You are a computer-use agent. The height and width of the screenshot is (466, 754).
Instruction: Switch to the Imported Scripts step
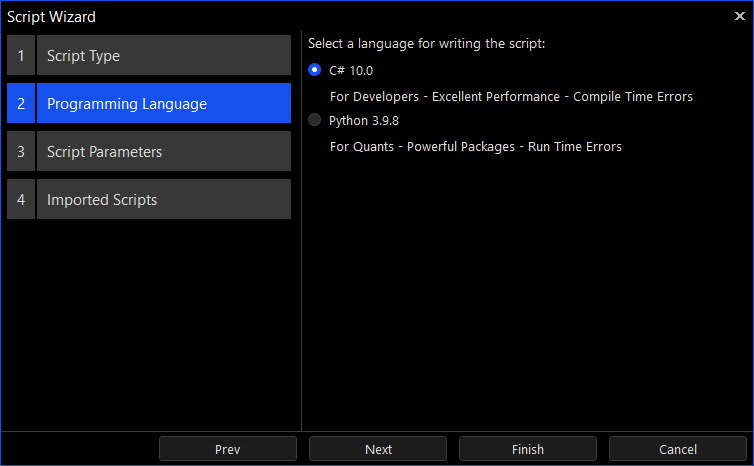(x=164, y=200)
